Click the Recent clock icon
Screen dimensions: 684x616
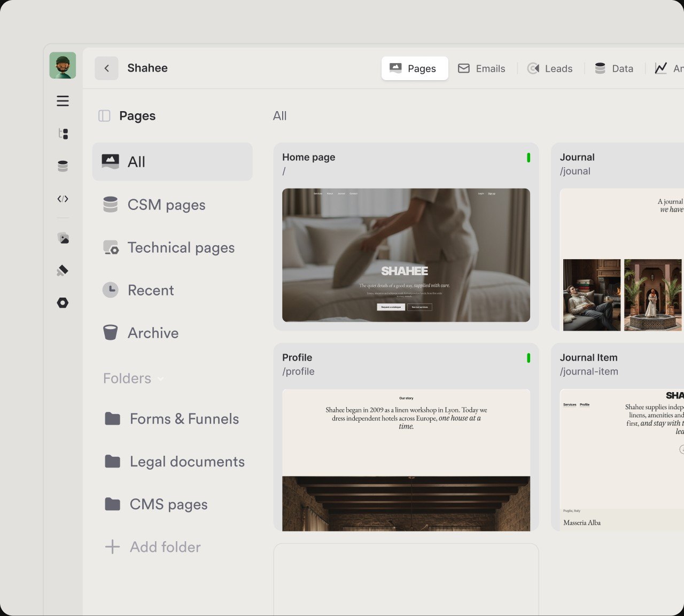click(x=110, y=290)
